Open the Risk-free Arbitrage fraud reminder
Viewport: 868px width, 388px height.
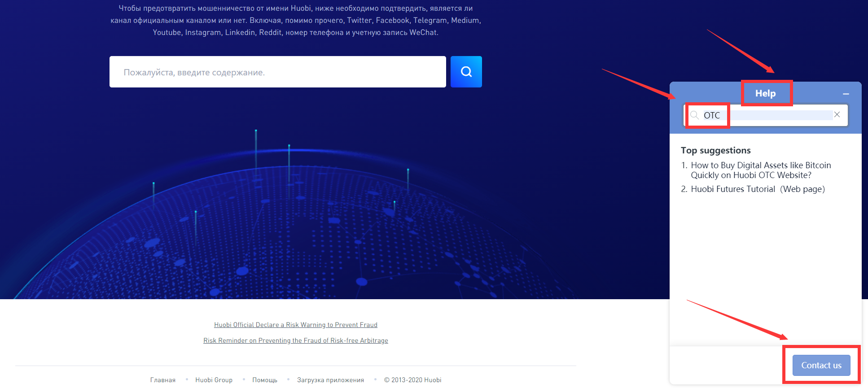coord(295,340)
